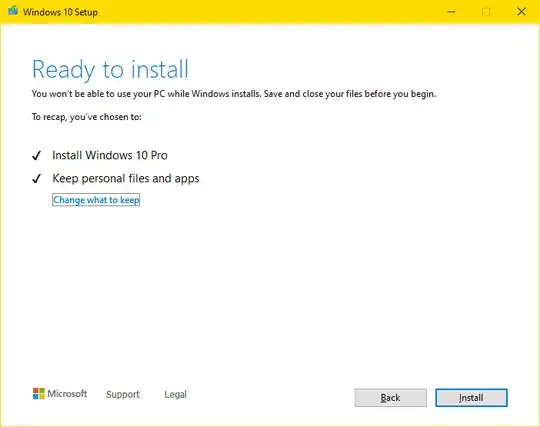
Task: Minimize the Windows 10 Setup window
Action: (451, 12)
